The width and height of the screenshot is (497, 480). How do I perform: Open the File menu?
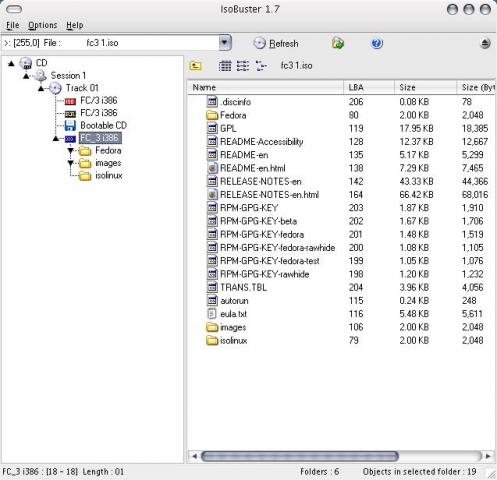[x=13, y=25]
